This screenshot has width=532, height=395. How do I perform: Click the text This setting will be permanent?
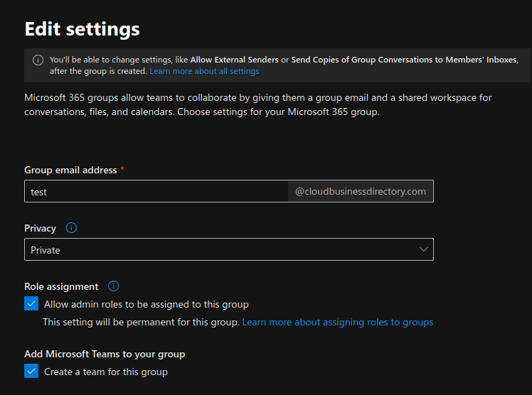coord(141,322)
